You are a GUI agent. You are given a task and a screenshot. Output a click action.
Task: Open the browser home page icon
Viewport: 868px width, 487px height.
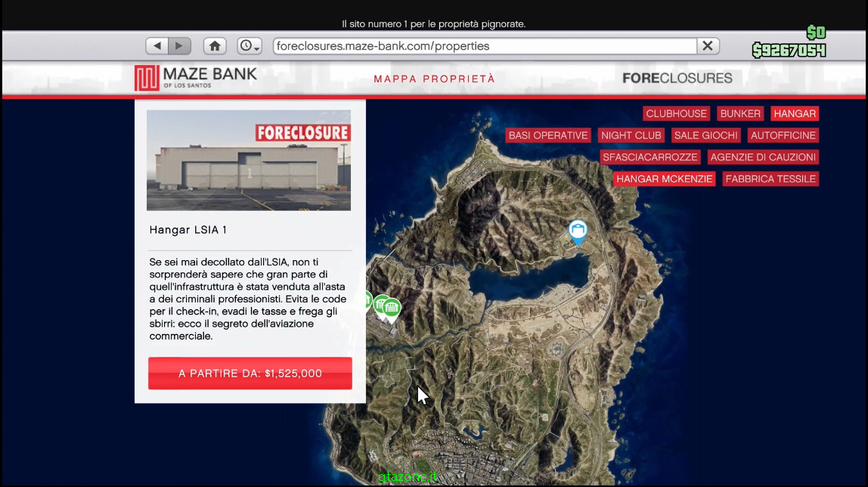click(x=215, y=46)
